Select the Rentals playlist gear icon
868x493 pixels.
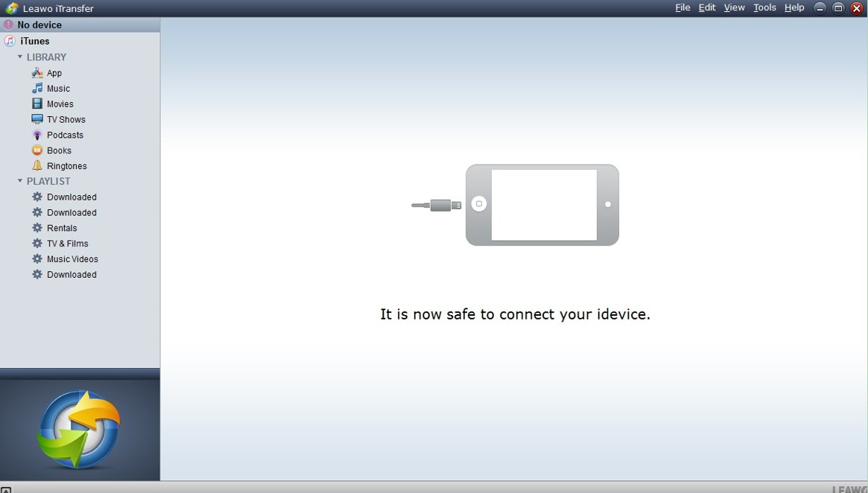pyautogui.click(x=37, y=227)
